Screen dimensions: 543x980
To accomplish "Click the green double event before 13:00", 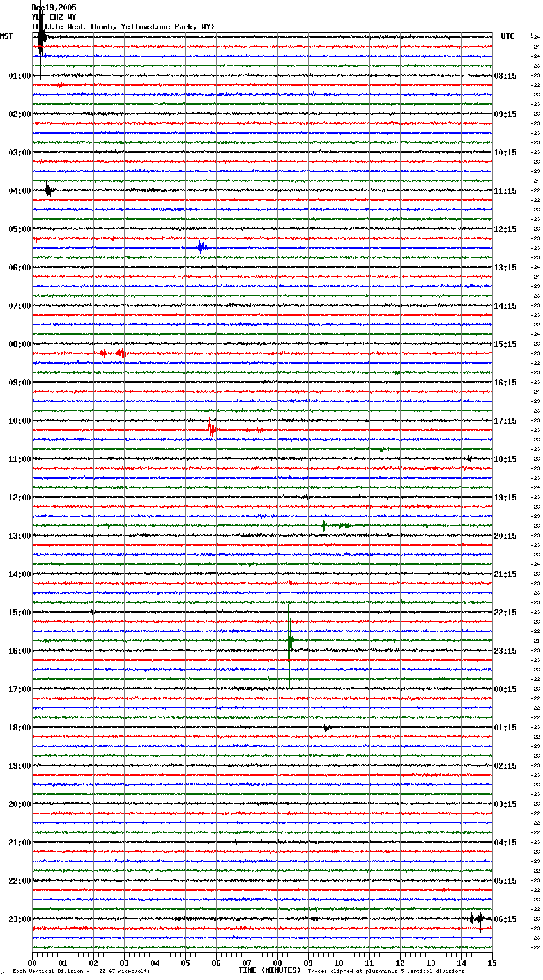I will [336, 526].
